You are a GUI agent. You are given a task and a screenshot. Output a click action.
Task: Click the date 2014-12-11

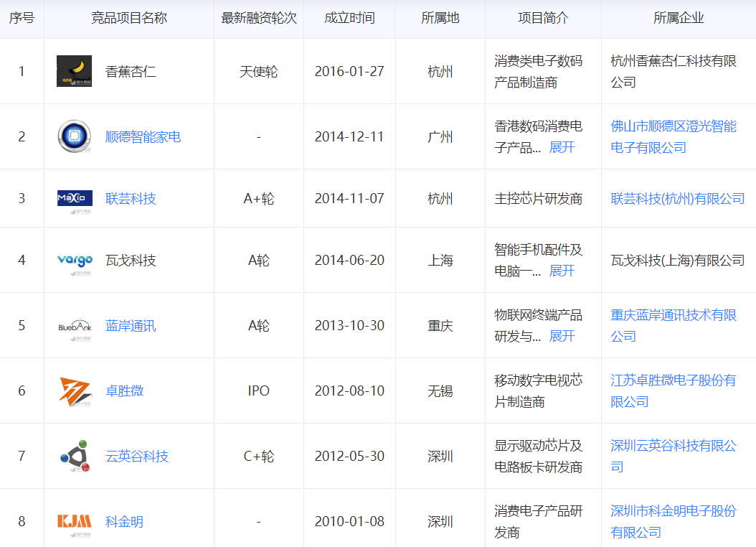click(x=349, y=136)
